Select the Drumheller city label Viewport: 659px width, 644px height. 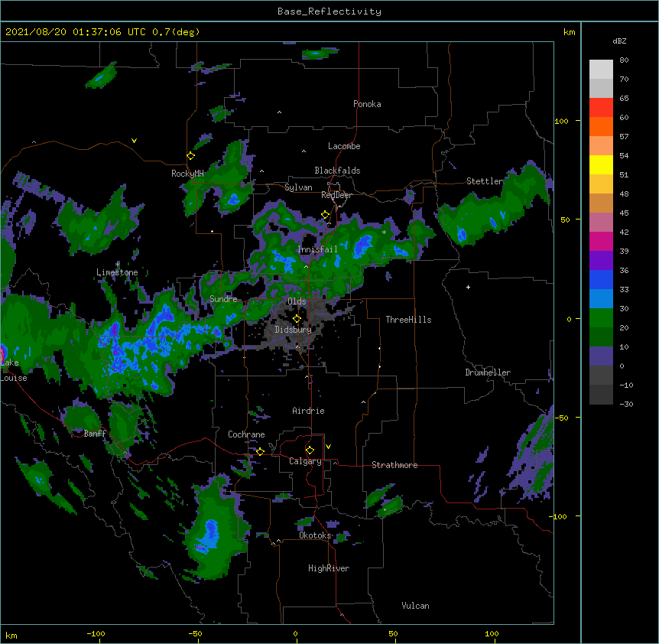coord(488,372)
